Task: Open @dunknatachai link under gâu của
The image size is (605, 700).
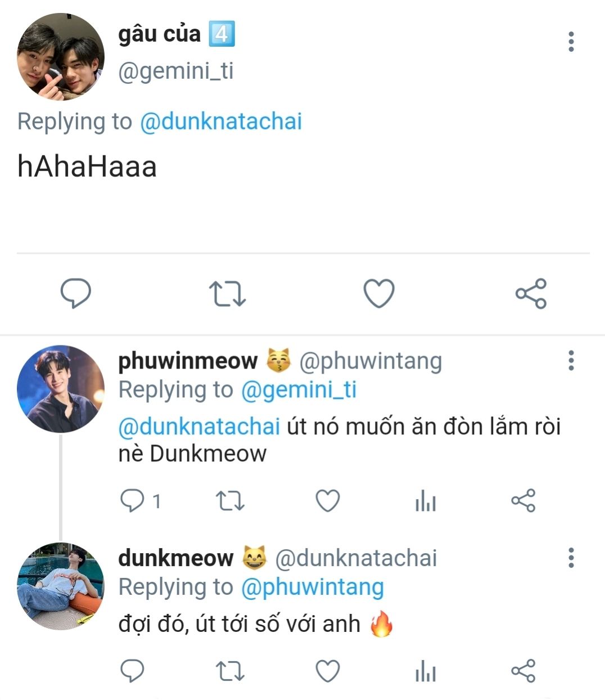Action: point(220,122)
